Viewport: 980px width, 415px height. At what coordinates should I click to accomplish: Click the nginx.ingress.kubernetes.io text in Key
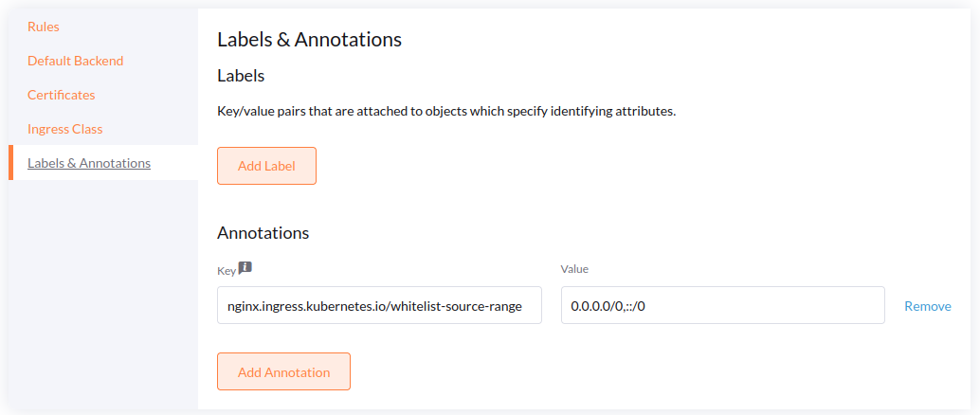[x=307, y=306]
